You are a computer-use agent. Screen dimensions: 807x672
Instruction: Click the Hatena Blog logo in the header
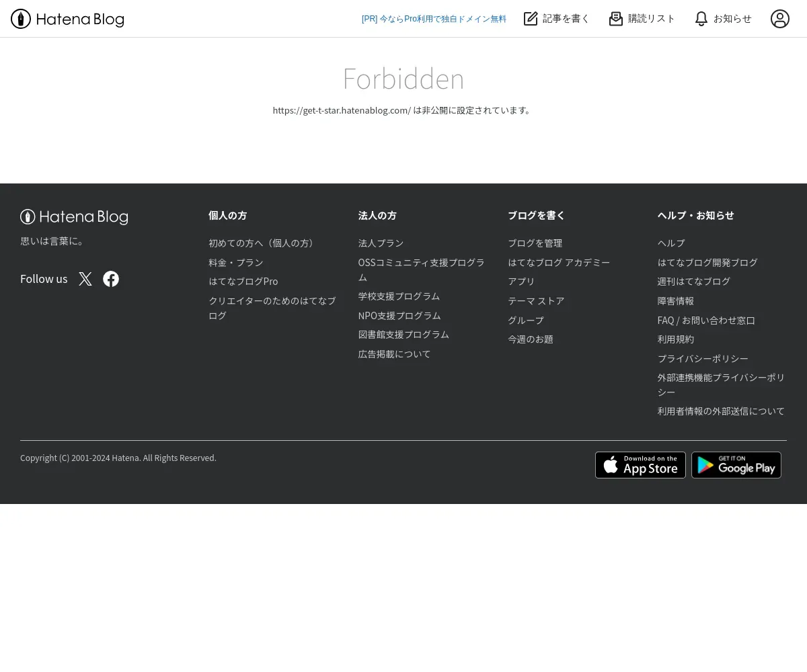(67, 19)
